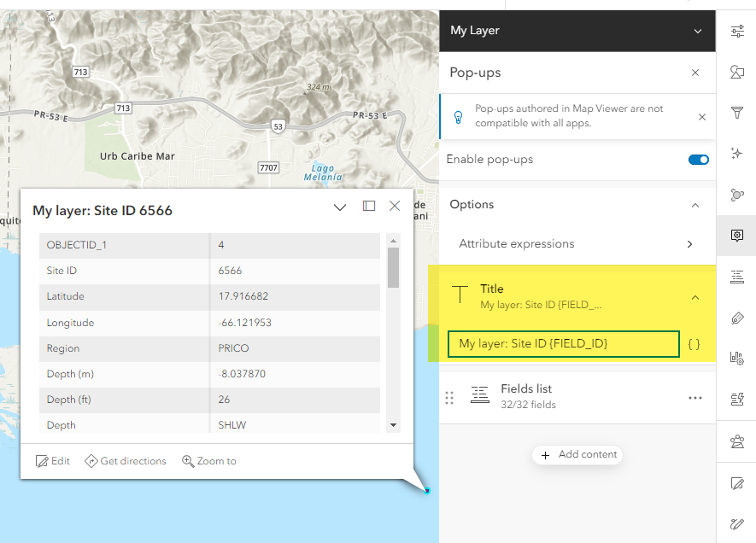This screenshot has height=543, width=756.
Task: Collapse the pop-up with its chevron
Action: pos(339,207)
